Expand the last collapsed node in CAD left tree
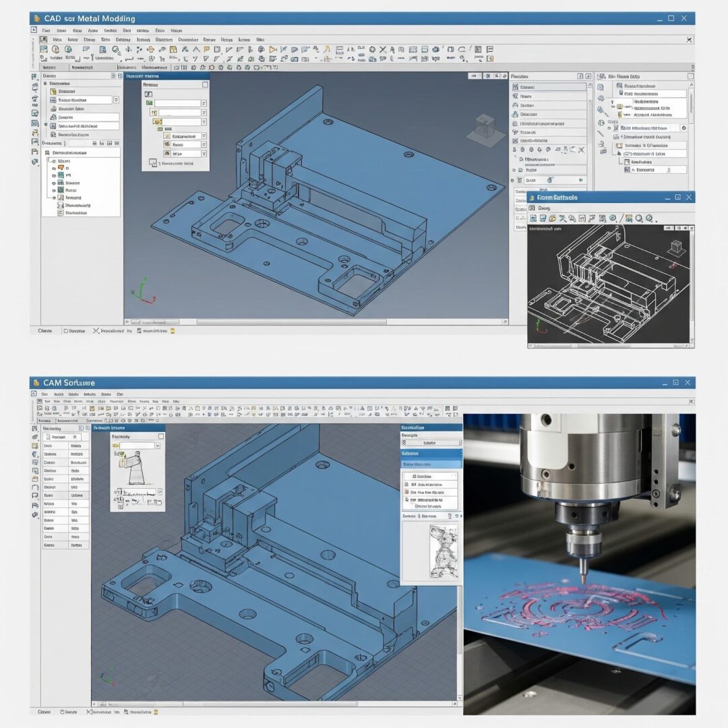This screenshot has width=728, height=728. pos(54,198)
